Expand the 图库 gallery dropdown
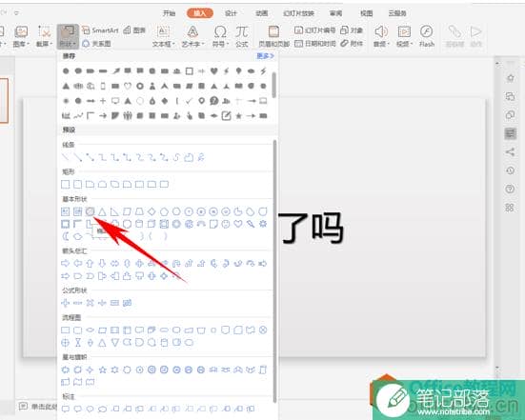 21,36
